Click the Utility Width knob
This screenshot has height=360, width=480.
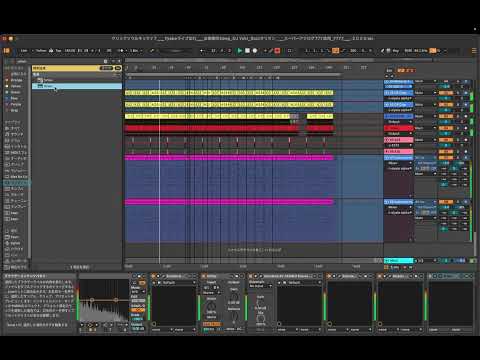click(211, 306)
